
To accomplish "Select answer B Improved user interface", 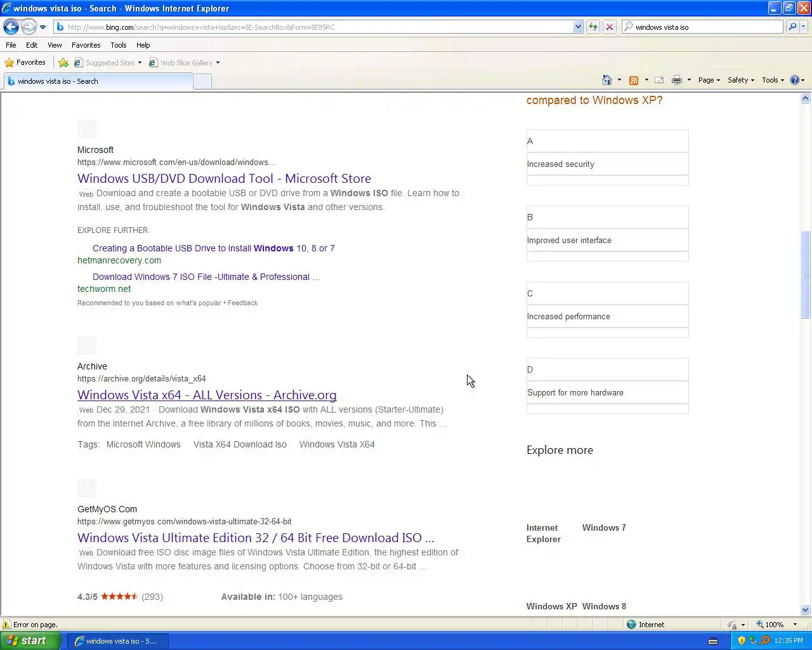I will [x=607, y=234].
